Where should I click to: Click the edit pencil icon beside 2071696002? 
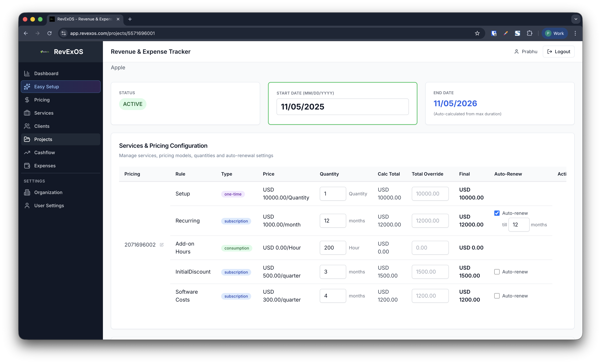click(x=161, y=245)
